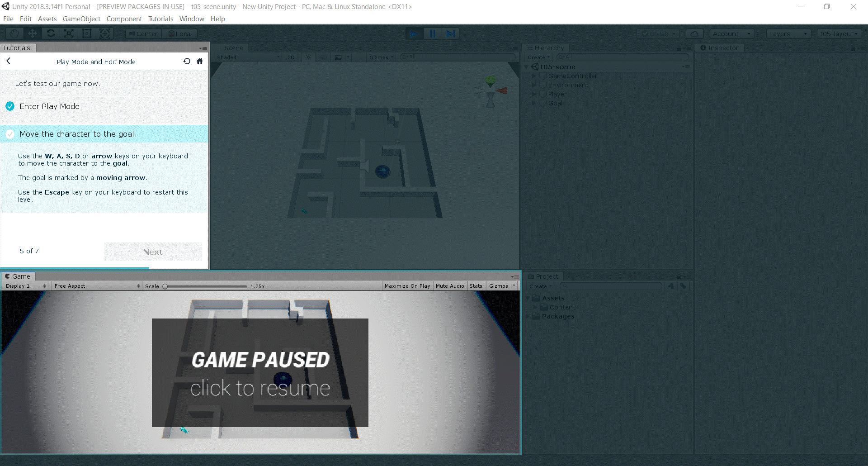The width and height of the screenshot is (868, 466).
Task: Go back in the Tutorials panel
Action: pyautogui.click(x=8, y=61)
